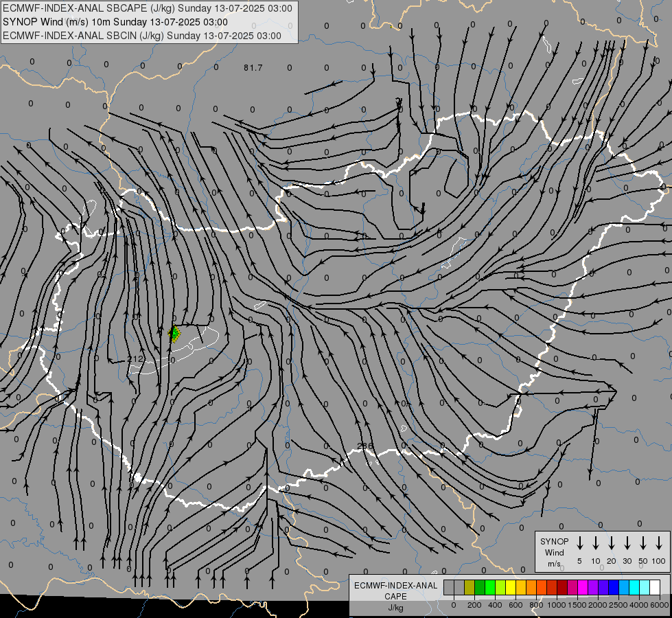This screenshot has height=618, width=672.
Task: Click the wind arrow above 50 in legend
Action: coord(643,543)
